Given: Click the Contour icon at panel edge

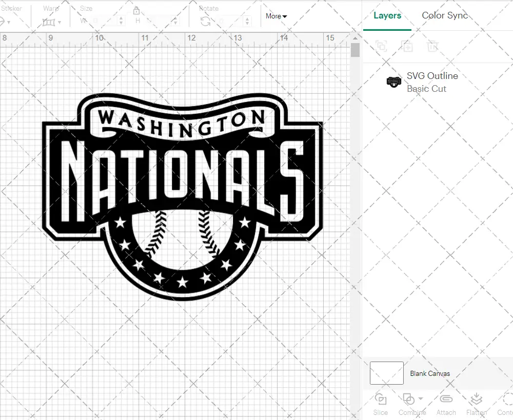Looking at the screenshot, I should (x=507, y=399).
